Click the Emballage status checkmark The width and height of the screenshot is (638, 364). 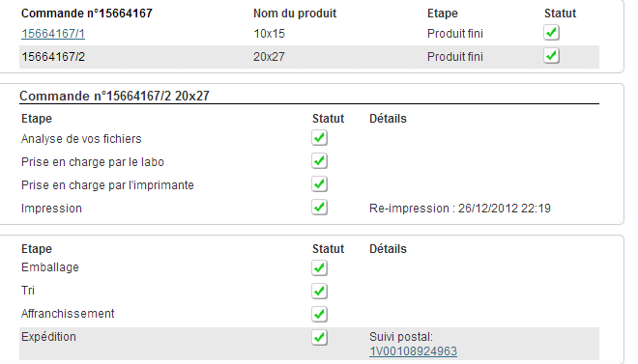pyautogui.click(x=319, y=267)
